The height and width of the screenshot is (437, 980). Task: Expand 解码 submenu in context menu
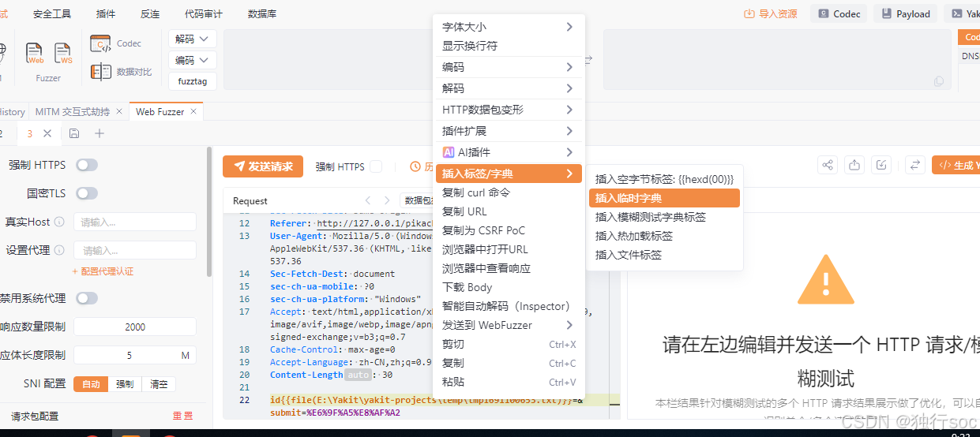pos(509,88)
